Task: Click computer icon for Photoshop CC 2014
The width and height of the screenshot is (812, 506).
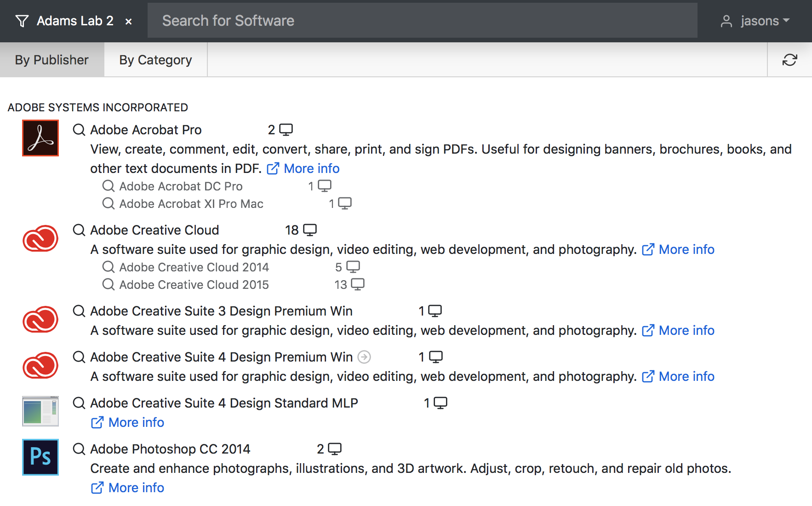Action: [335, 449]
